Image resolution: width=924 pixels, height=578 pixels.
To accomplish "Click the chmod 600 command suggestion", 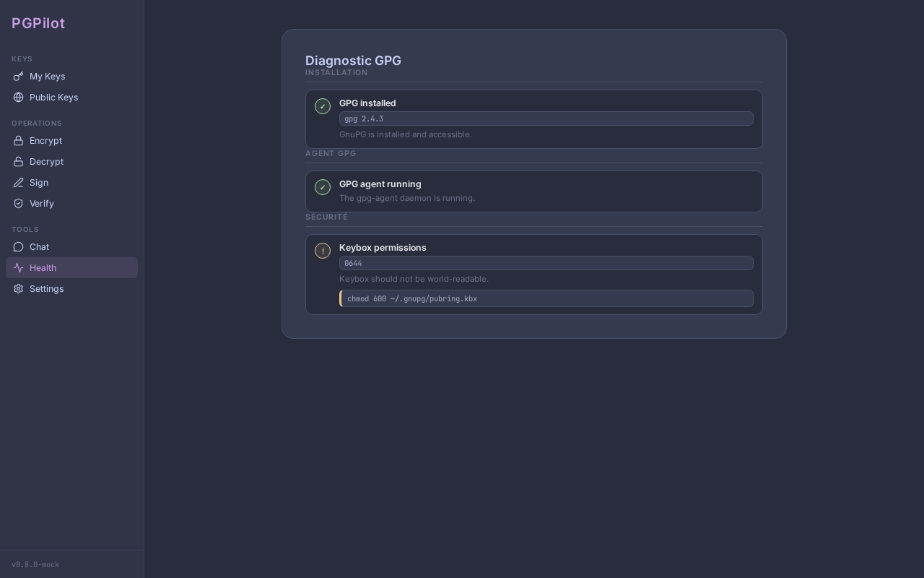I will [x=546, y=298].
